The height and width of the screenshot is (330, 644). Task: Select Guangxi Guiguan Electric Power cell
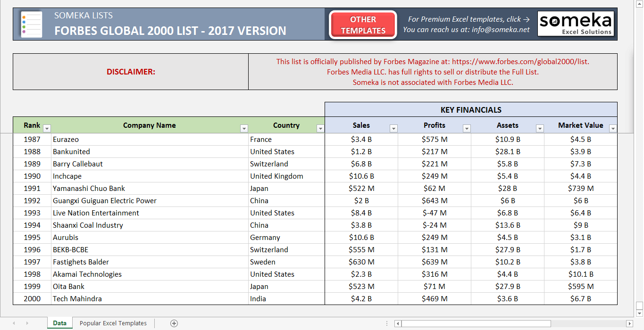[x=150, y=201]
